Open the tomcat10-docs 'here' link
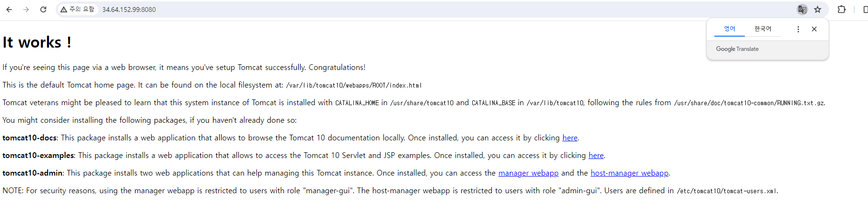This screenshot has height=217, width=868. (570, 138)
